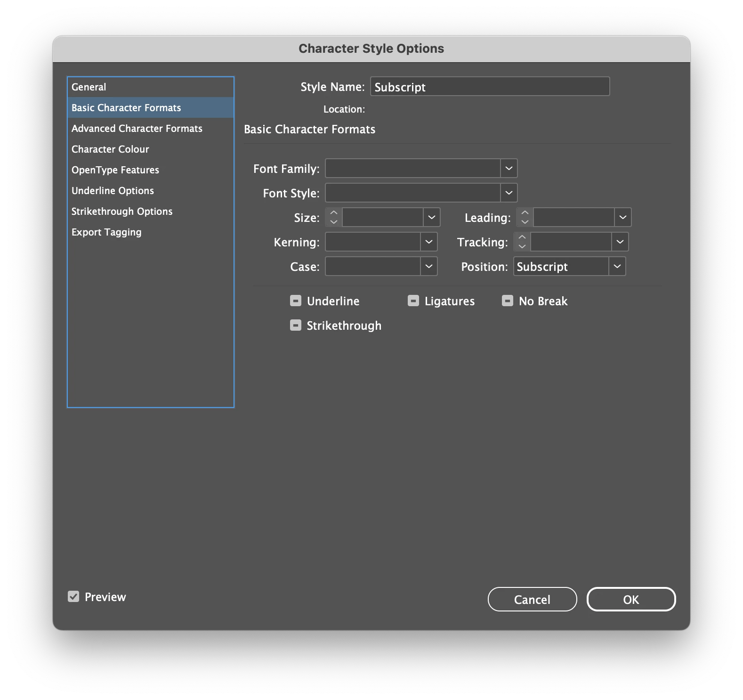Increase Size with stepper up arrow
This screenshot has width=743, height=700.
(334, 212)
